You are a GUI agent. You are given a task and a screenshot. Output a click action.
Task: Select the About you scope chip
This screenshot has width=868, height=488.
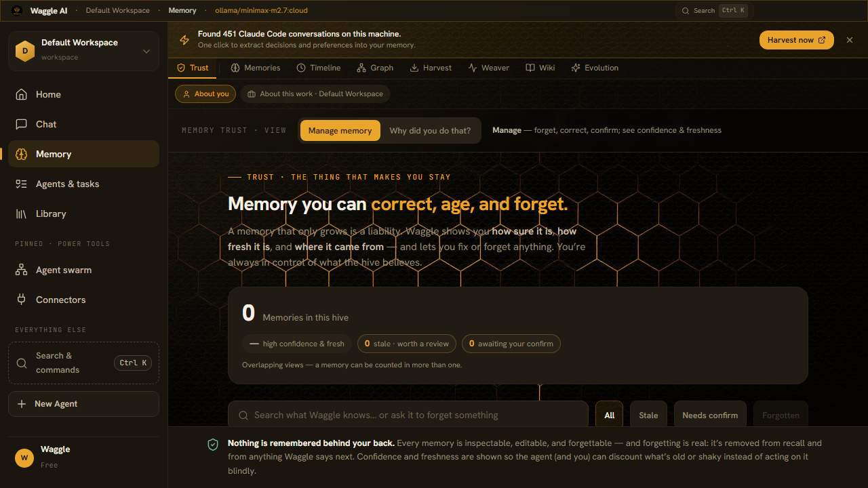[x=205, y=94]
